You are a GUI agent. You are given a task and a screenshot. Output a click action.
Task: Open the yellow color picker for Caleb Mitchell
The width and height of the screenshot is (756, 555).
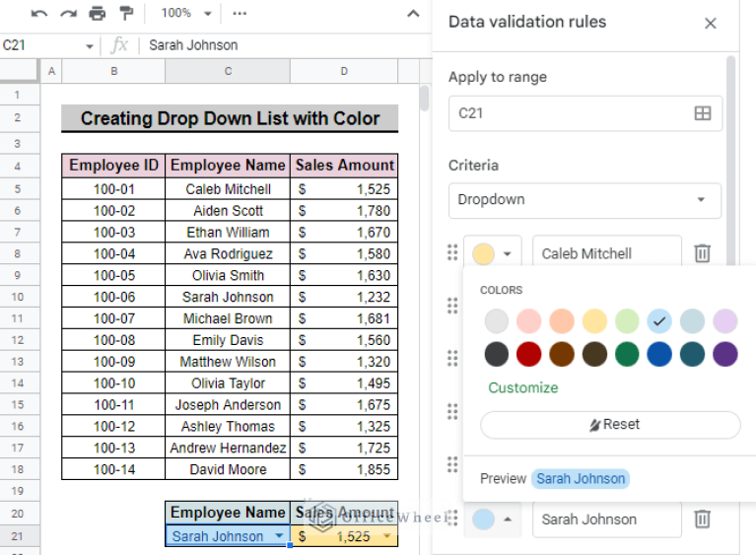pos(492,253)
